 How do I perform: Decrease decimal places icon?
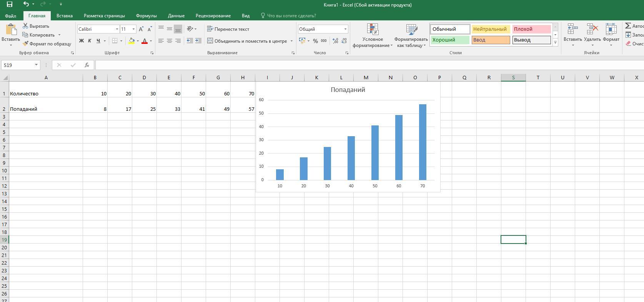[x=344, y=41]
